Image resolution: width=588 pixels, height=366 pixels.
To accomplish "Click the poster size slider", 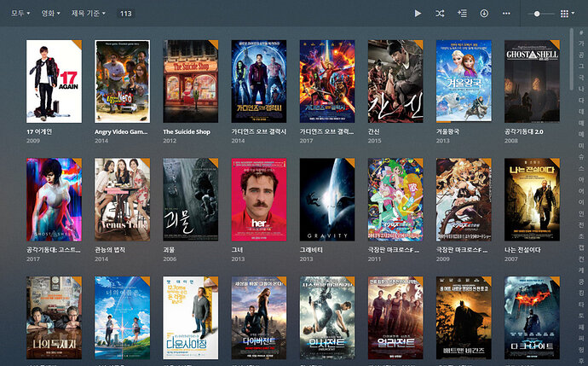I will 541,14.
